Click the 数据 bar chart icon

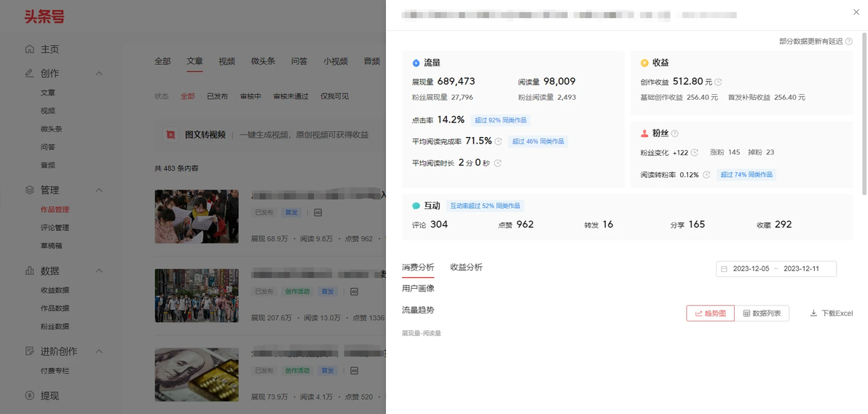[30, 271]
